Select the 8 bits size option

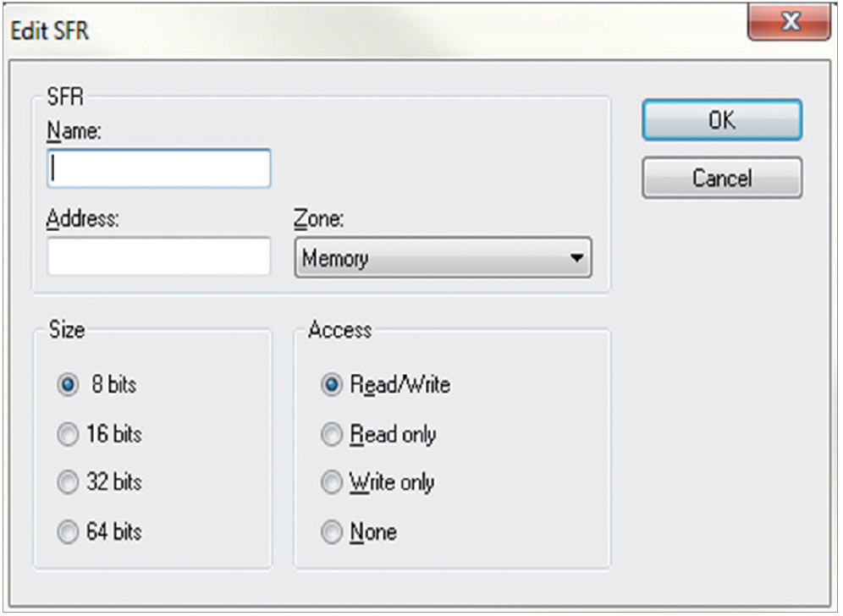coord(67,385)
